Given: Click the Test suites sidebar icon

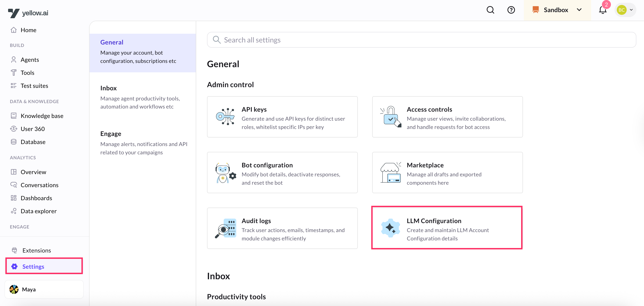Looking at the screenshot, I should click(14, 86).
